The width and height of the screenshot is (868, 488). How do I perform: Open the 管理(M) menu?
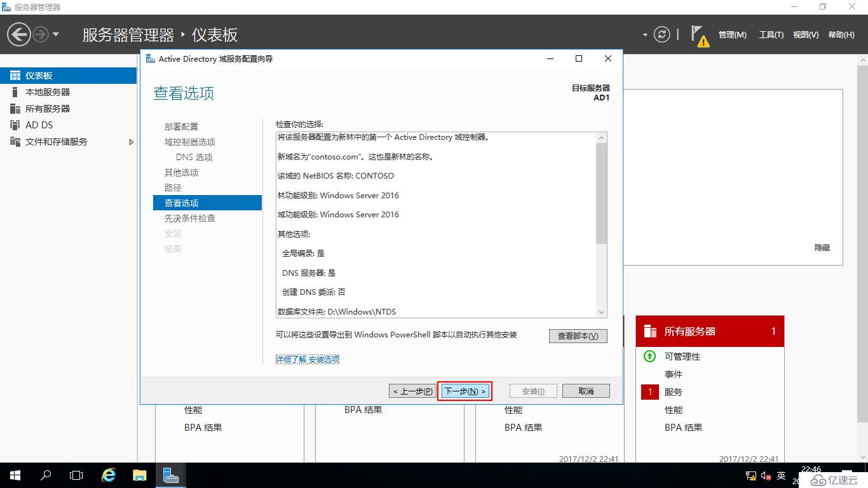(732, 35)
